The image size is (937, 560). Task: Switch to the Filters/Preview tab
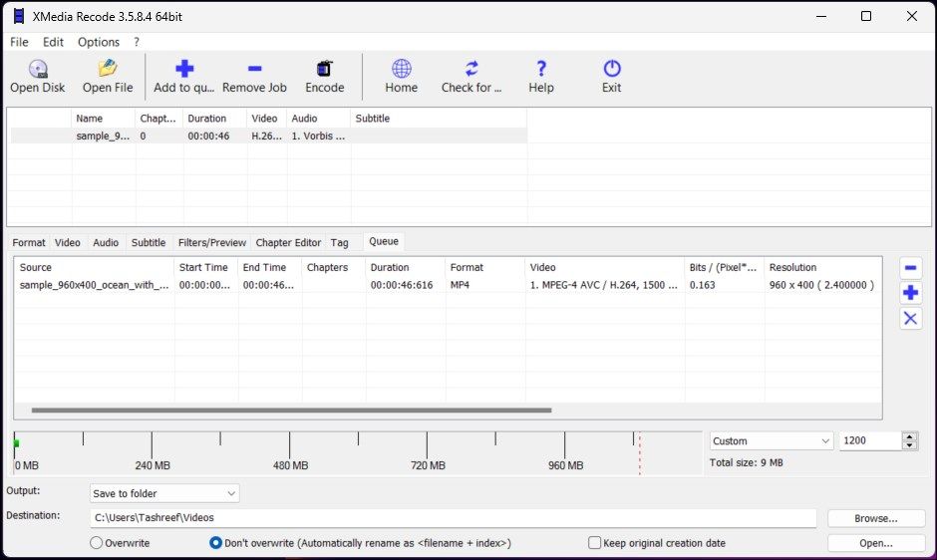coord(211,242)
